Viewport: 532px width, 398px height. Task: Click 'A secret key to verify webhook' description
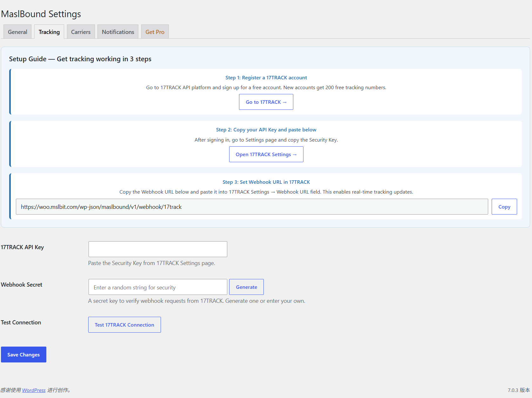(196, 301)
